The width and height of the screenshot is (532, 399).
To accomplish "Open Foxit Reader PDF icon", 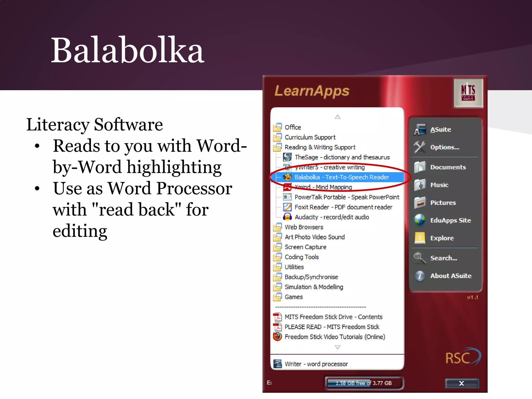I will [x=287, y=207].
